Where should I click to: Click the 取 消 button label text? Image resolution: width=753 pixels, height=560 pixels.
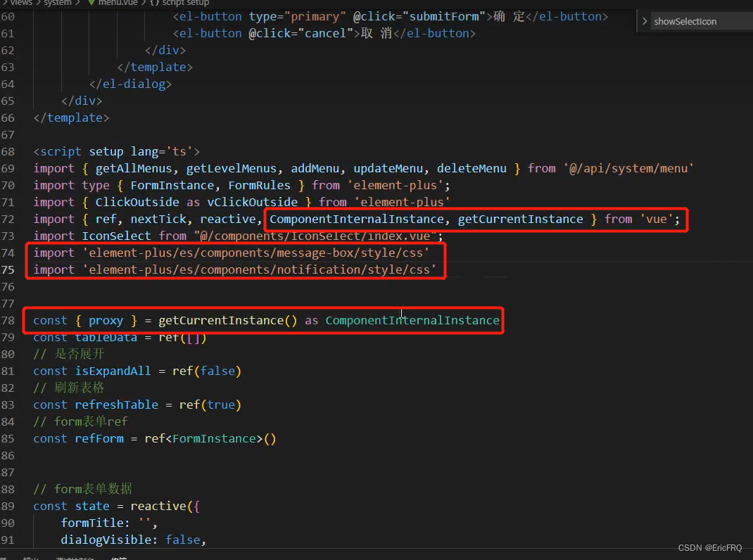point(376,34)
